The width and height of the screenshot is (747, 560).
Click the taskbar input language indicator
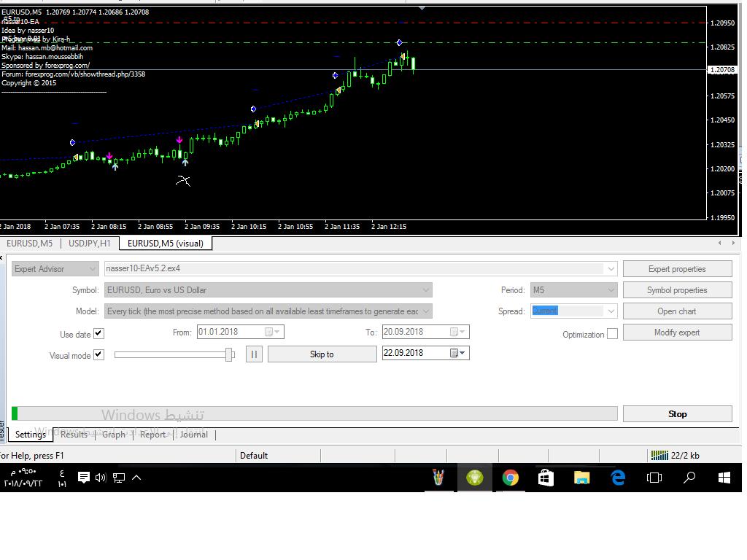click(x=62, y=478)
